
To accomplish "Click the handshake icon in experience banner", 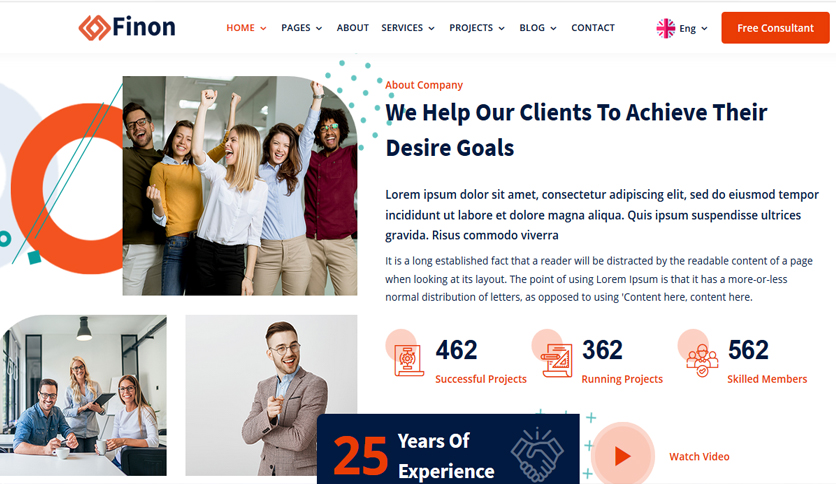I will [537, 454].
